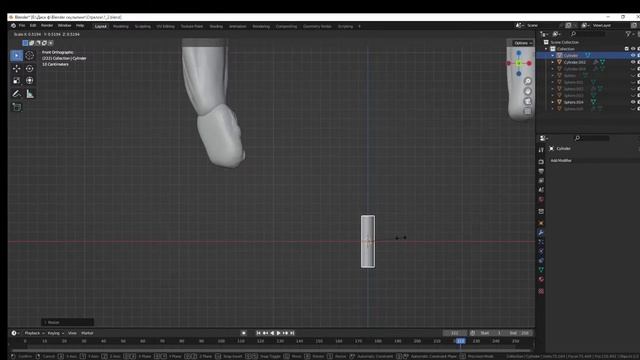Open the Window menu
Screen dimensions: 640x360
coord(64,25)
